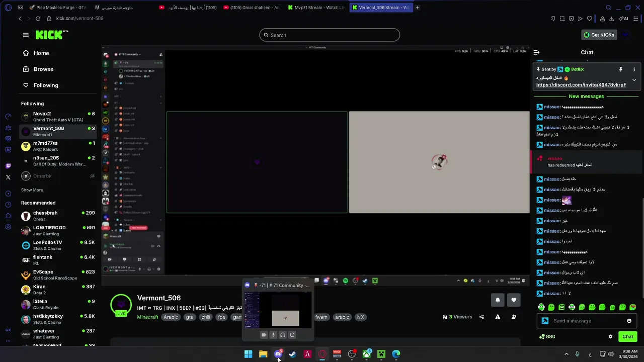The height and width of the screenshot is (362, 644).
Task: Open Kiran recommended channel
Action: (x=58, y=290)
